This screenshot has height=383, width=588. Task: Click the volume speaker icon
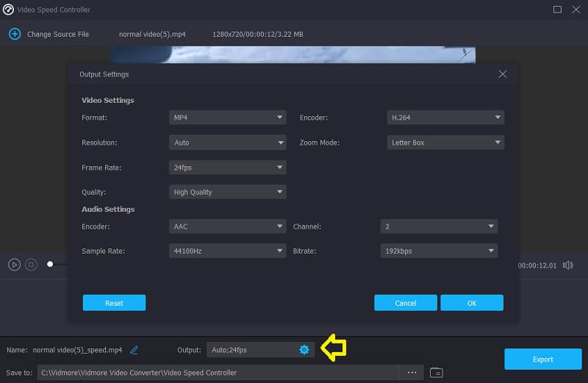(x=567, y=265)
